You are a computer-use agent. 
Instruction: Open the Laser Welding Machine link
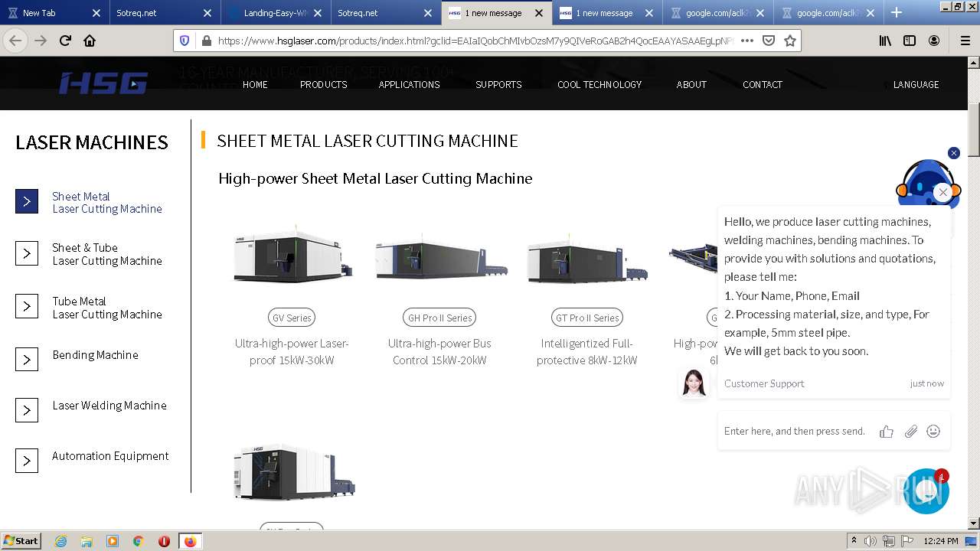pyautogui.click(x=109, y=406)
